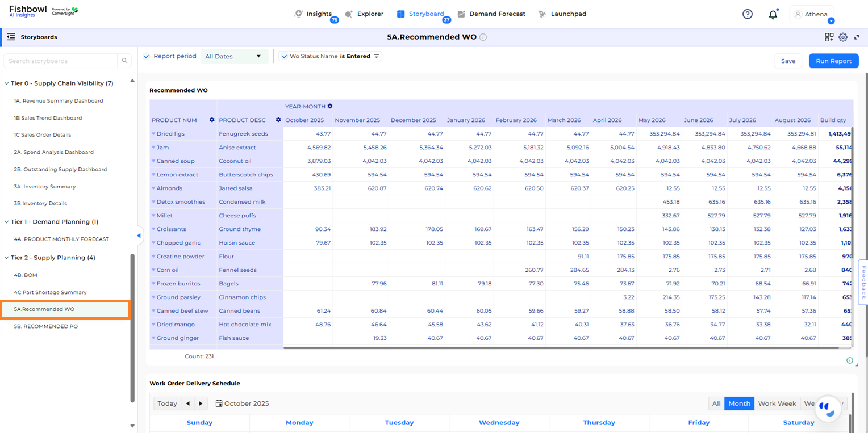Toggle the storyboards sidebar hamburger icon
The image size is (868, 433).
coord(11,36)
